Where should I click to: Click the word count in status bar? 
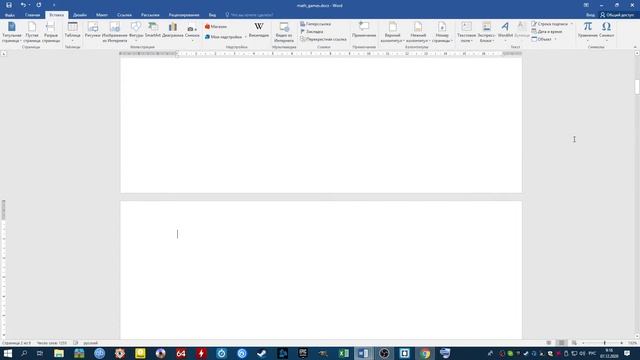52,343
